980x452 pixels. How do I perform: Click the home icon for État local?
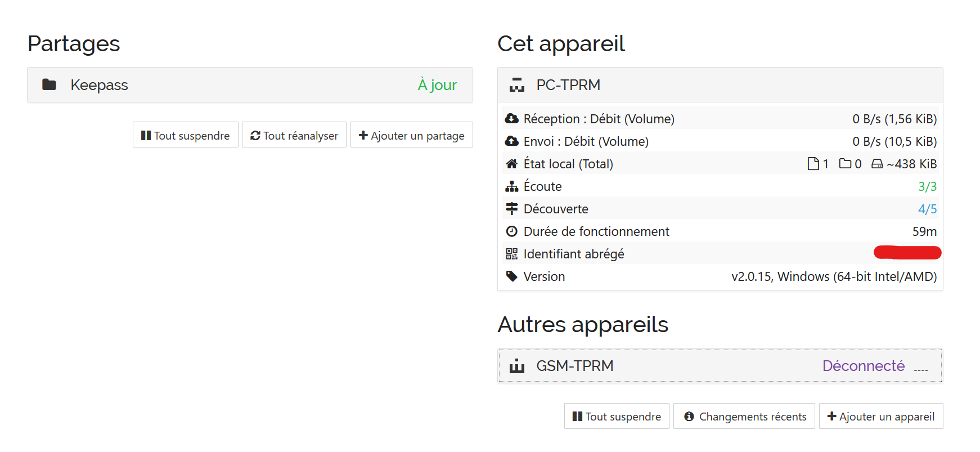click(511, 164)
